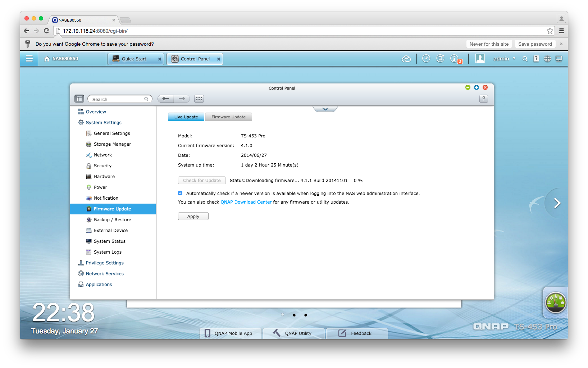
Task: Open QTS help question-mark icon in top bar
Action: [536, 59]
